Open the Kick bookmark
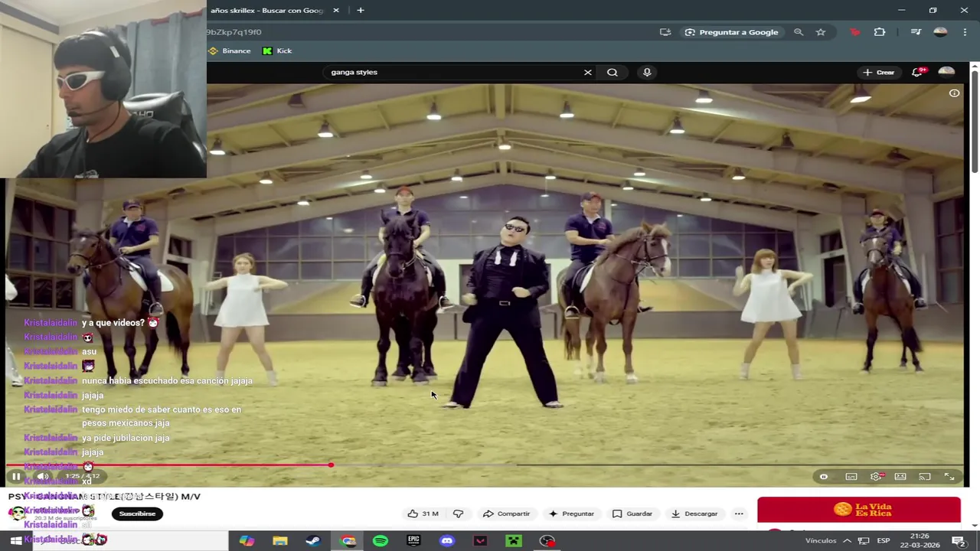The width and height of the screenshot is (980, 551). pyautogui.click(x=277, y=51)
